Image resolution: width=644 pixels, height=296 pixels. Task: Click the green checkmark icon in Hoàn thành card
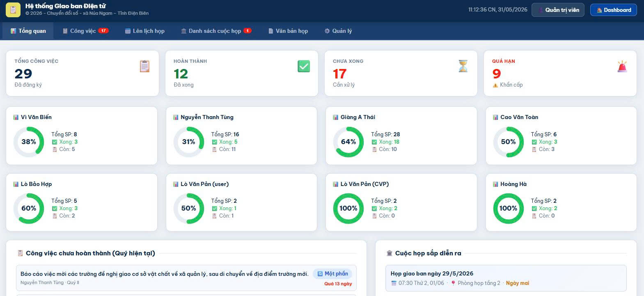coord(304,66)
